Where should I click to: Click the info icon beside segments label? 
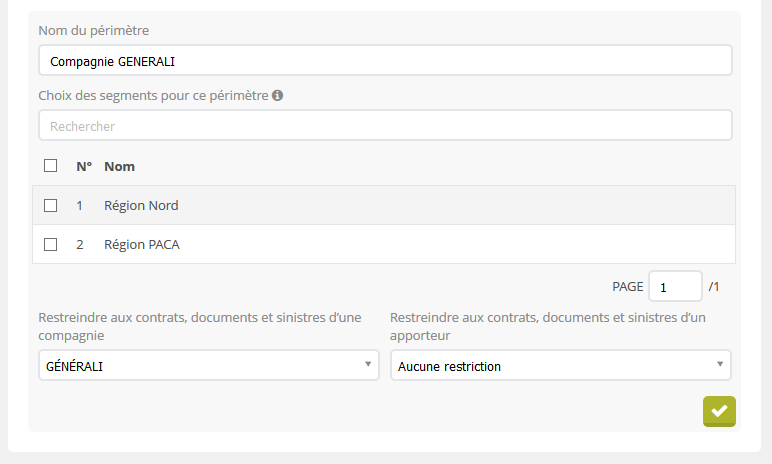pos(278,96)
